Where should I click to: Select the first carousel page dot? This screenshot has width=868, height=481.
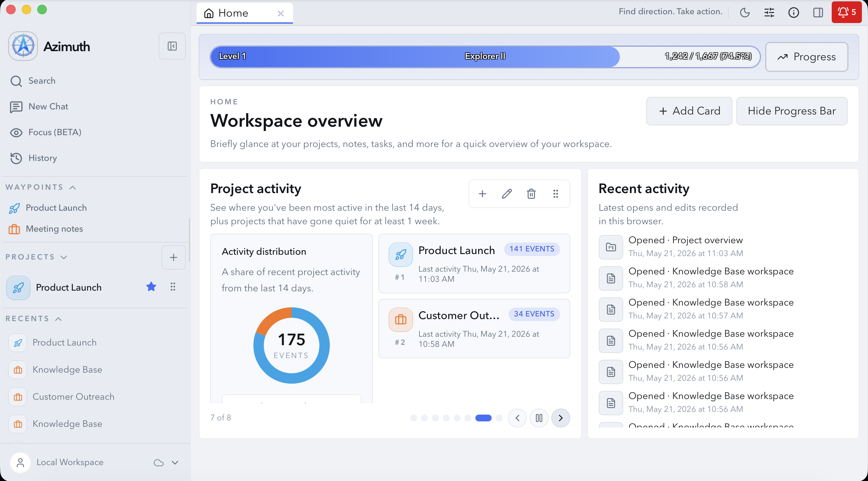[414, 418]
